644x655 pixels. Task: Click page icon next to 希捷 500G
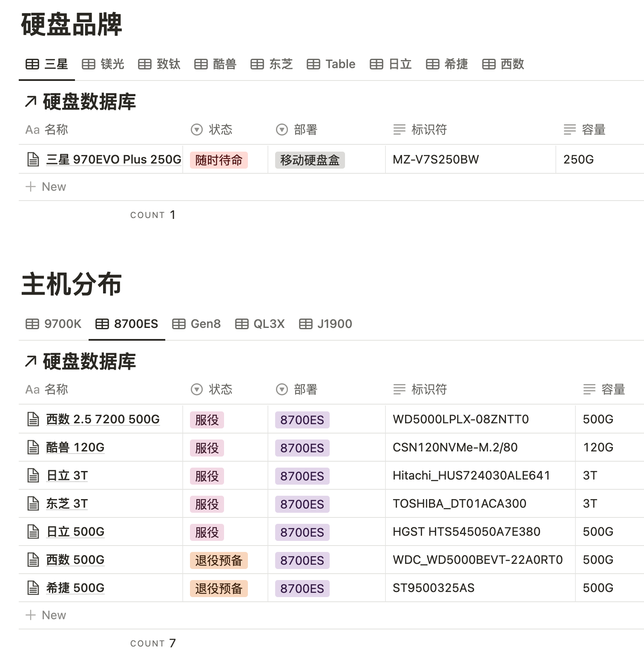[x=33, y=588]
